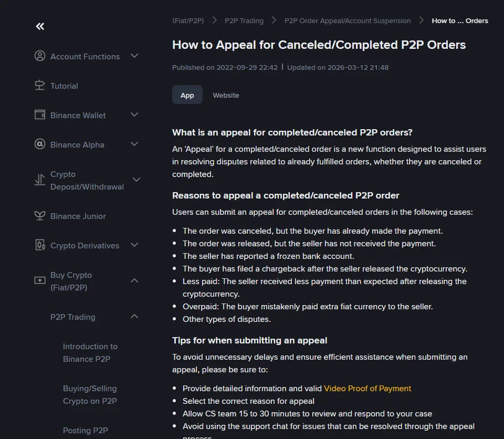Click the Crypto Derivatives candlestick icon

tap(40, 245)
